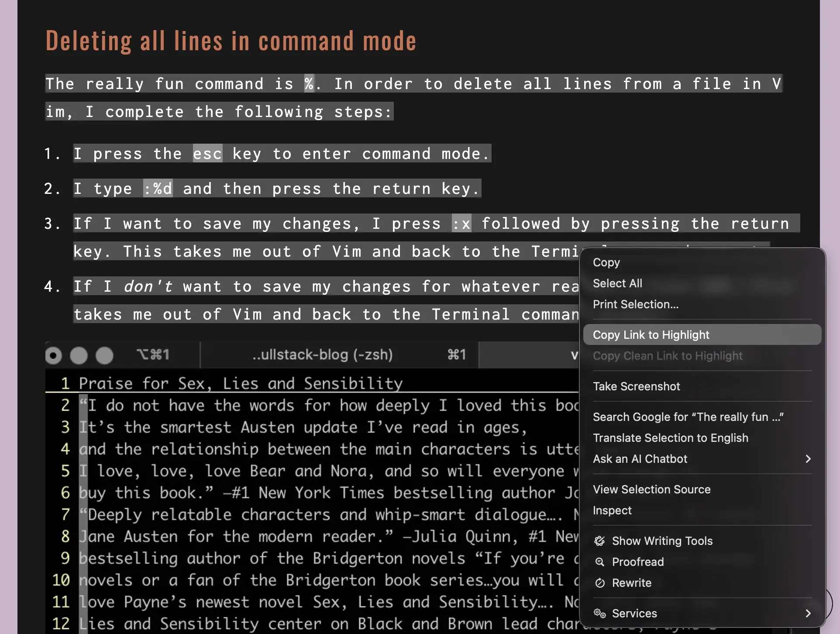This screenshot has height=634, width=840.
Task: Choose Copy in the context menu
Action: point(702,262)
